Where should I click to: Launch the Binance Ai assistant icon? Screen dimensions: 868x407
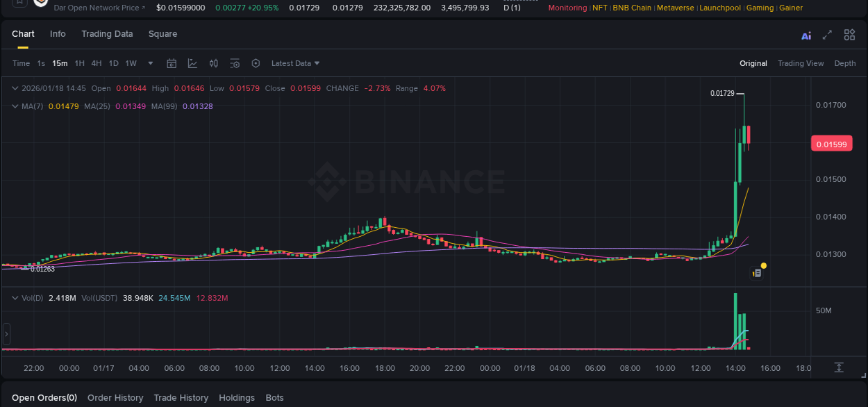(806, 35)
